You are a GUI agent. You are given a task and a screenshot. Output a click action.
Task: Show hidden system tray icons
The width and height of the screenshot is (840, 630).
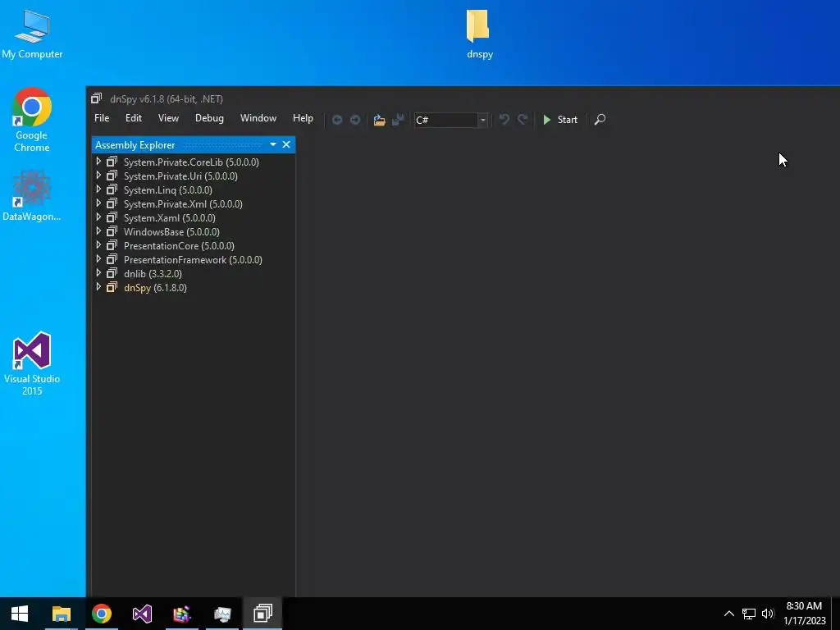[729, 614]
